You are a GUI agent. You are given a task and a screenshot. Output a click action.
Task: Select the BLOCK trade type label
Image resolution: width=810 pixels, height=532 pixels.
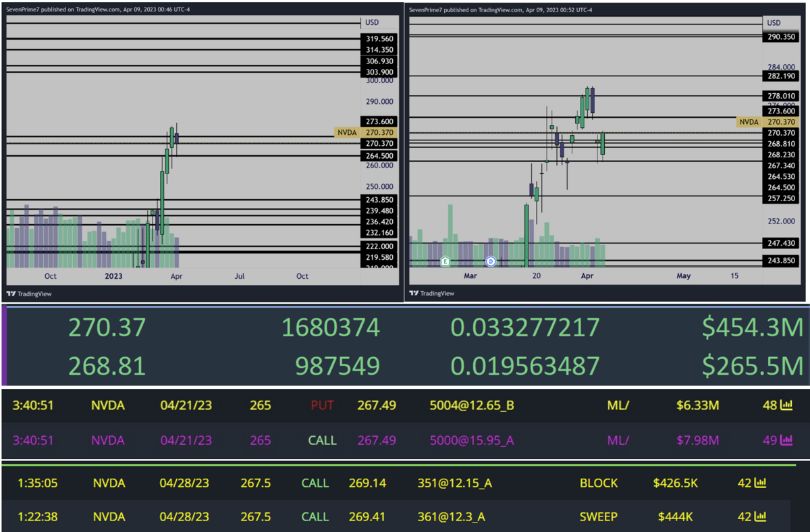tap(599, 483)
